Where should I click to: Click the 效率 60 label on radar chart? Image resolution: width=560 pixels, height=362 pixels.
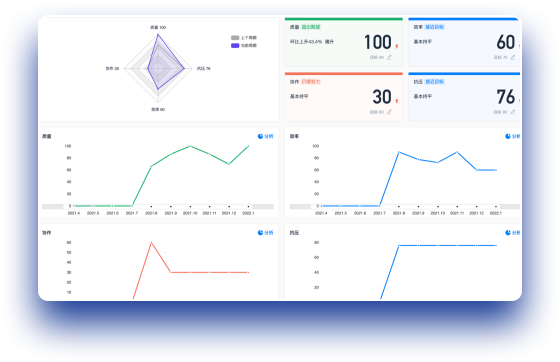click(x=158, y=109)
